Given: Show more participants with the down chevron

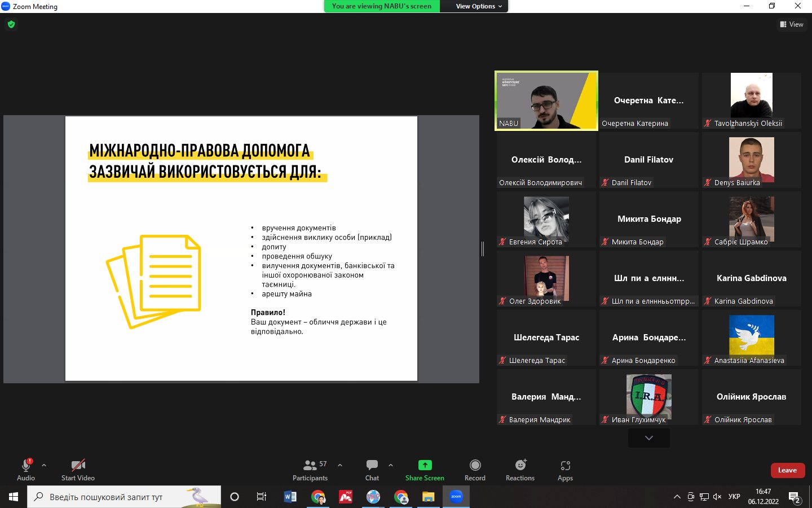Looking at the screenshot, I should coord(649,438).
